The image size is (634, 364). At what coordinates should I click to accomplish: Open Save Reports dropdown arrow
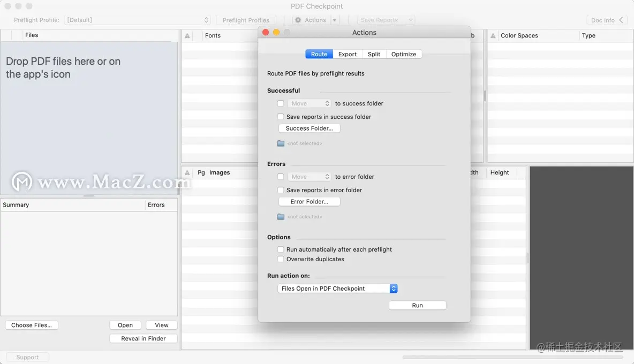(410, 20)
